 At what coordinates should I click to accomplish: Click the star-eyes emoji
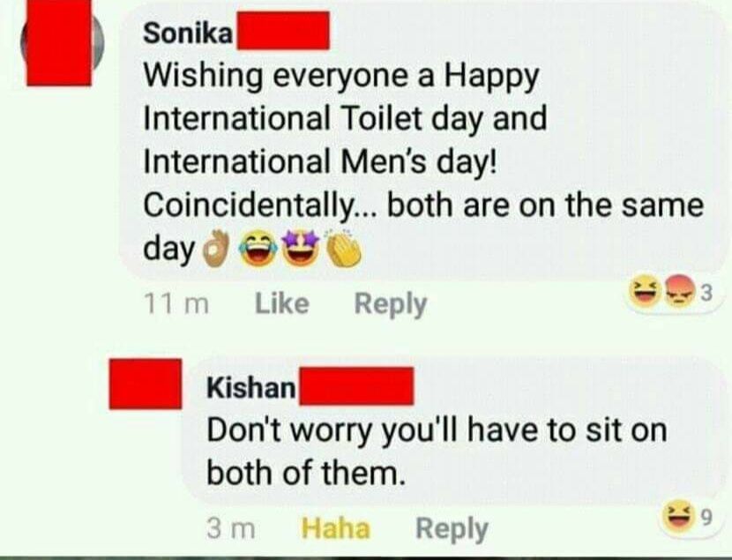click(301, 250)
